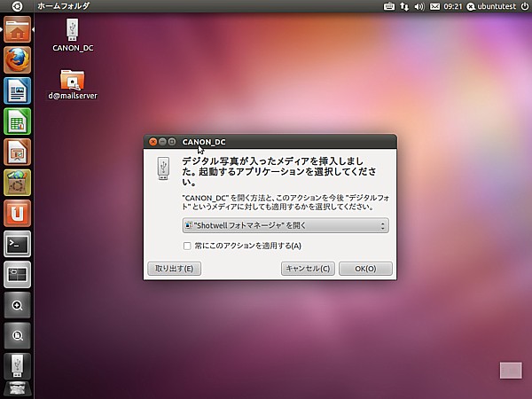Viewport: 532px width, 399px height.
Task: Open the messaging envelope indicator
Action: click(x=434, y=6)
